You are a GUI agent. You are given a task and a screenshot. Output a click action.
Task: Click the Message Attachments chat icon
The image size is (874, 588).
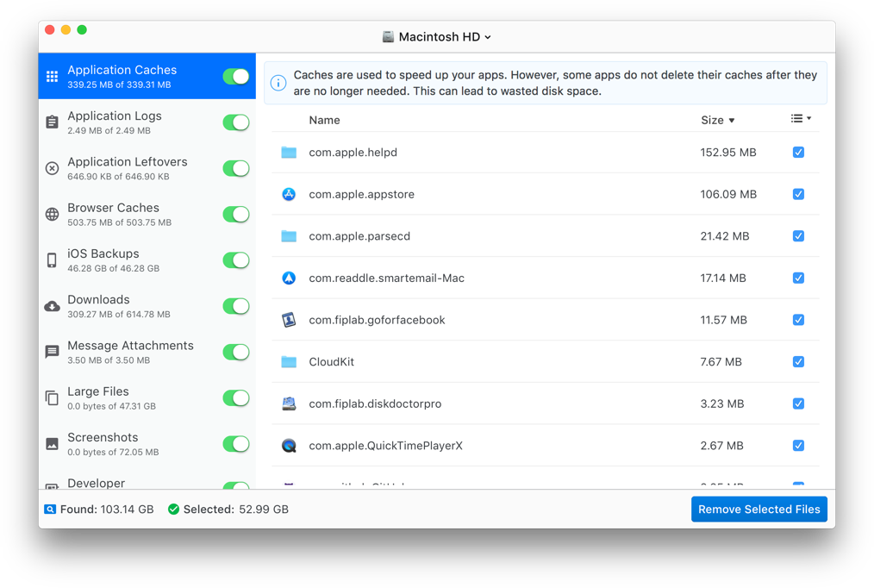pyautogui.click(x=52, y=352)
